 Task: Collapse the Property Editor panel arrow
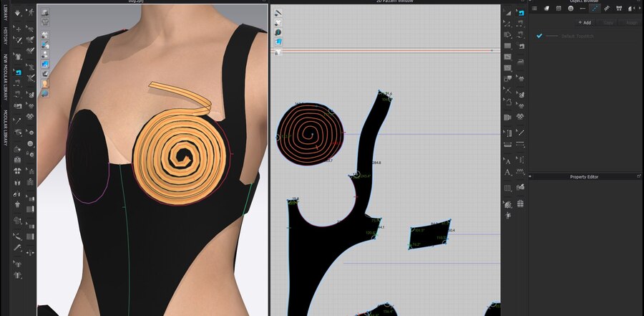pos(530,176)
